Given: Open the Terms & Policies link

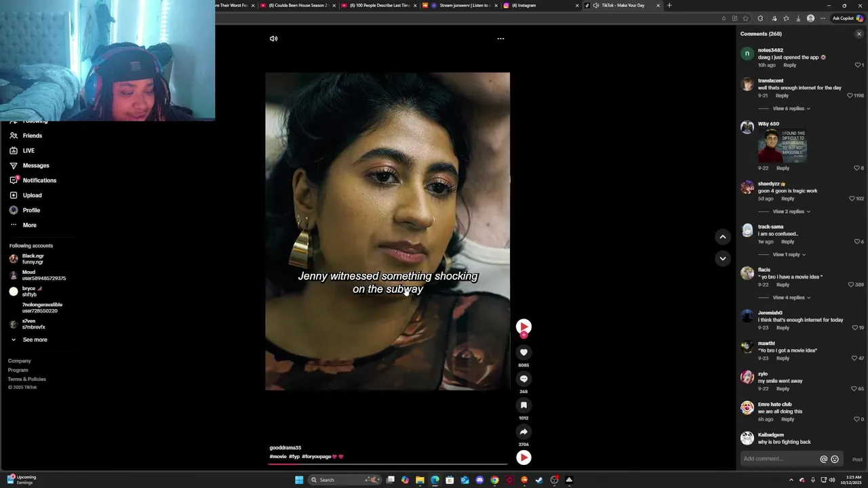Looking at the screenshot, I should [x=27, y=379].
